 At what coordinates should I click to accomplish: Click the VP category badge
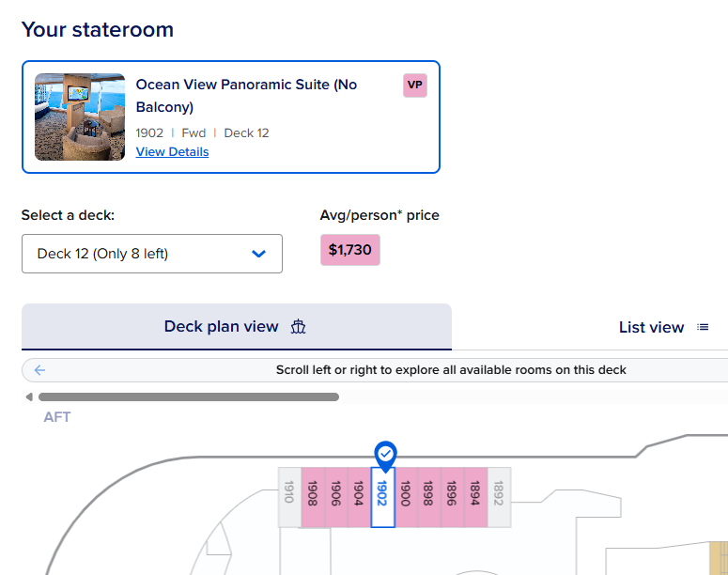(414, 85)
